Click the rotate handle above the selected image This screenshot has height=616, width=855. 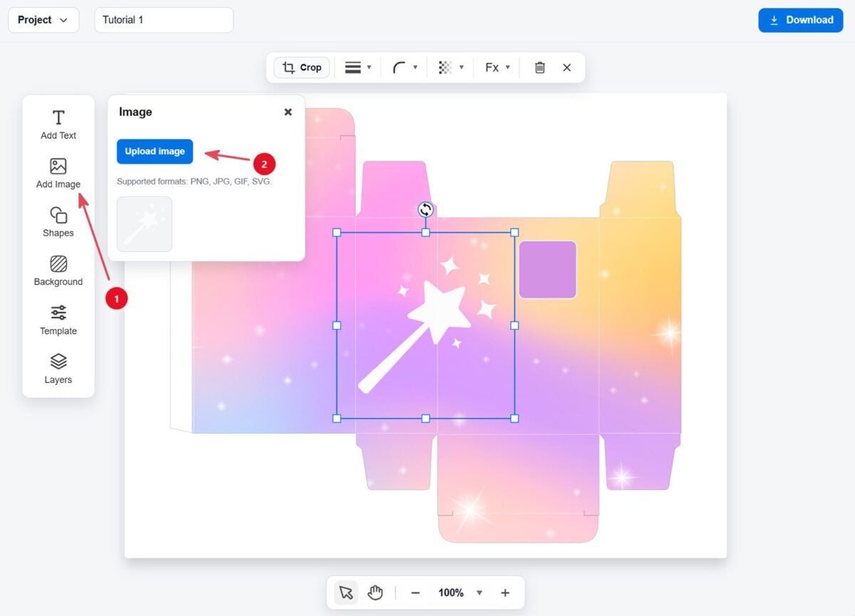click(x=425, y=209)
